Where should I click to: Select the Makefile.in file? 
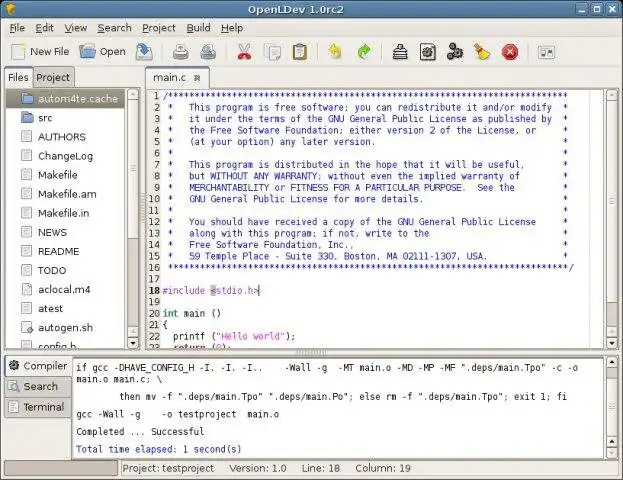[x=66, y=213]
